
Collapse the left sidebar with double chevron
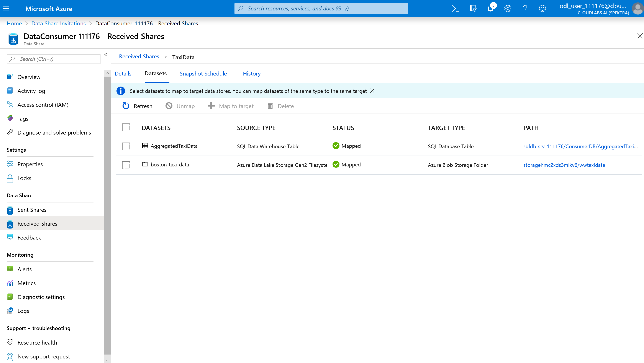pyautogui.click(x=106, y=54)
